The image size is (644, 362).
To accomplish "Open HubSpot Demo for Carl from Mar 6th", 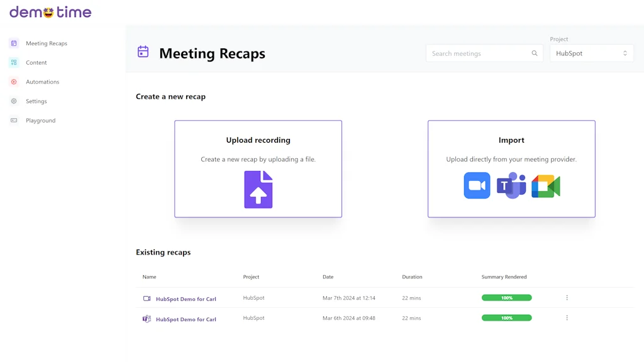I will point(186,319).
